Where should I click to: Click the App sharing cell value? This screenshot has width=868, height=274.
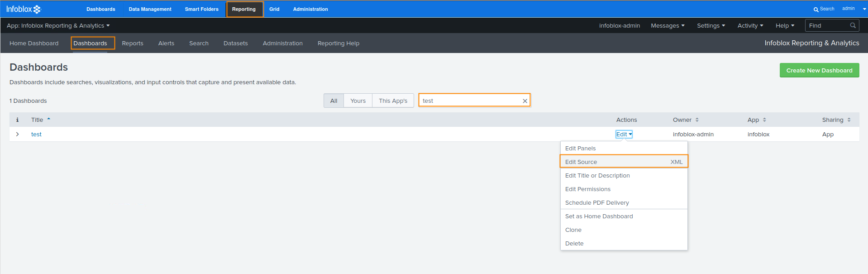click(x=828, y=135)
